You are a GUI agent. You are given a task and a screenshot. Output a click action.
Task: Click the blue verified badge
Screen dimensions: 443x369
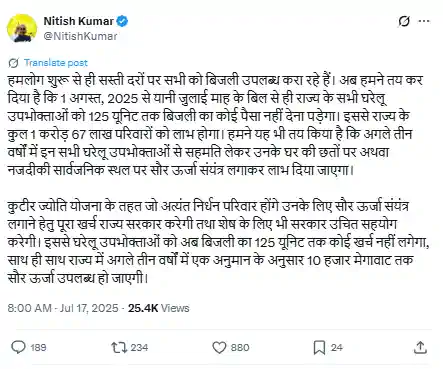(x=123, y=21)
